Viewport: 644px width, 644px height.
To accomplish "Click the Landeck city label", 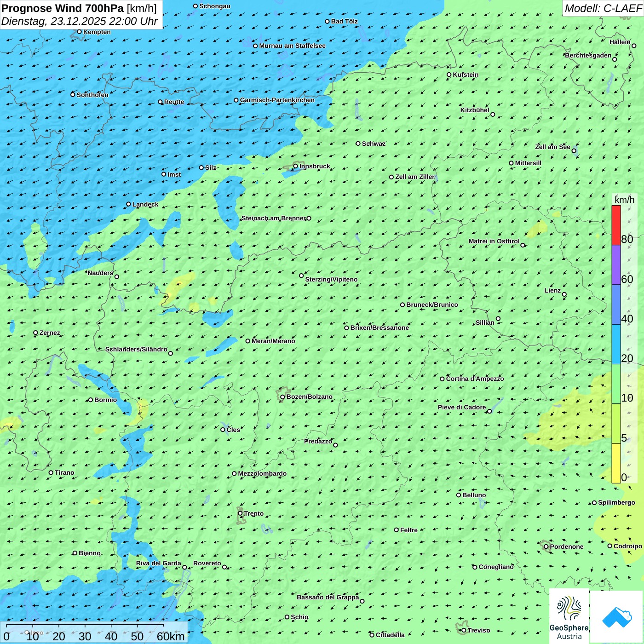I will tap(145, 204).
